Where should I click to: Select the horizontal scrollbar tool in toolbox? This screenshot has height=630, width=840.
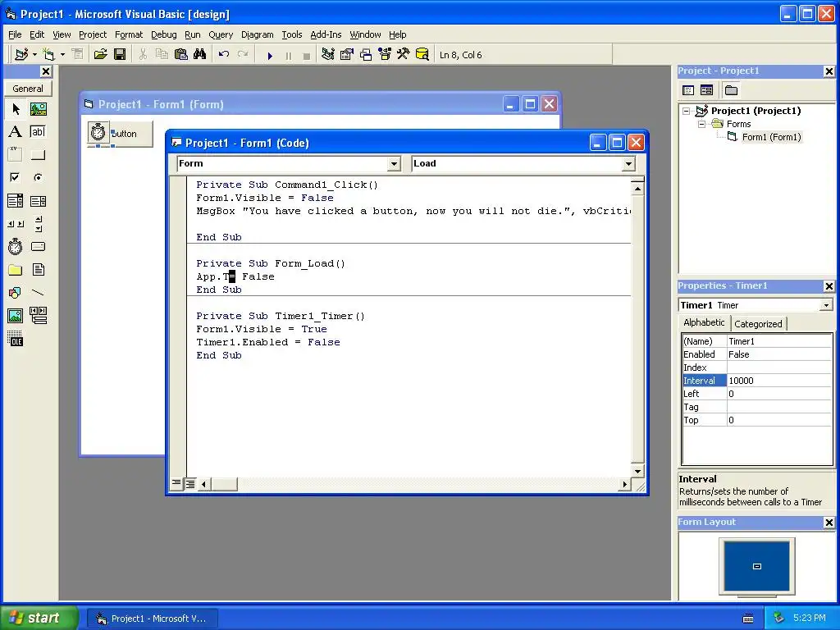pyautogui.click(x=16, y=224)
